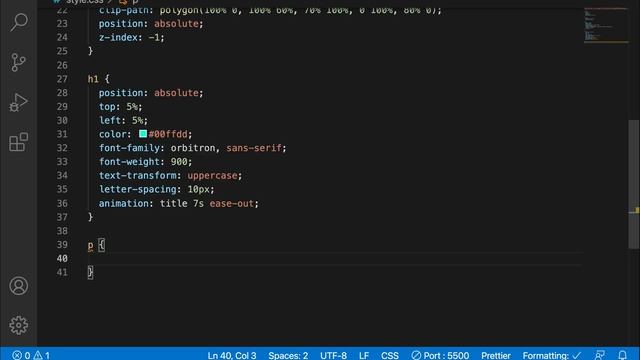Click 'absolute' value on line 23
The width and height of the screenshot is (640, 360).
(176, 24)
